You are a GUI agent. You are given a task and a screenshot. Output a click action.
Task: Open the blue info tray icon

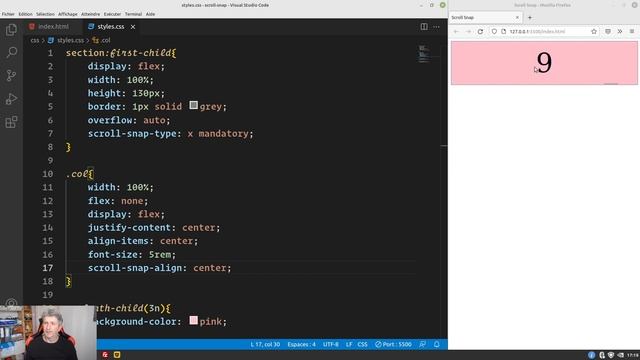(x=591, y=355)
